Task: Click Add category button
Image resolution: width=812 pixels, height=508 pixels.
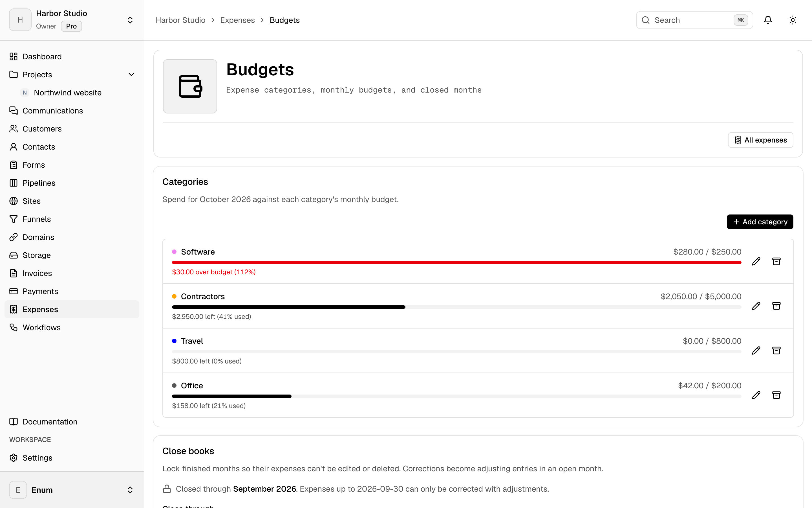Action: (760, 222)
